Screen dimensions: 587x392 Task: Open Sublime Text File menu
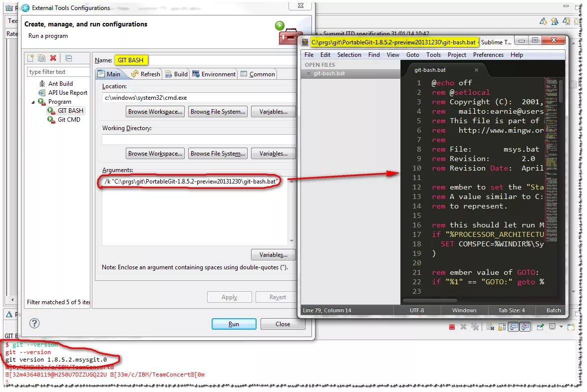pyautogui.click(x=309, y=55)
